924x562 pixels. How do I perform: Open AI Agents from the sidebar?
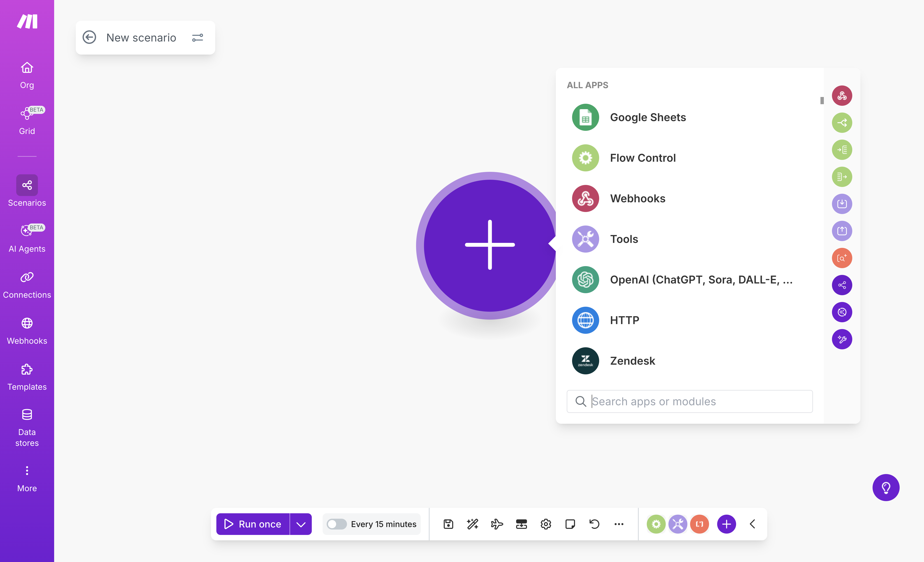(27, 237)
